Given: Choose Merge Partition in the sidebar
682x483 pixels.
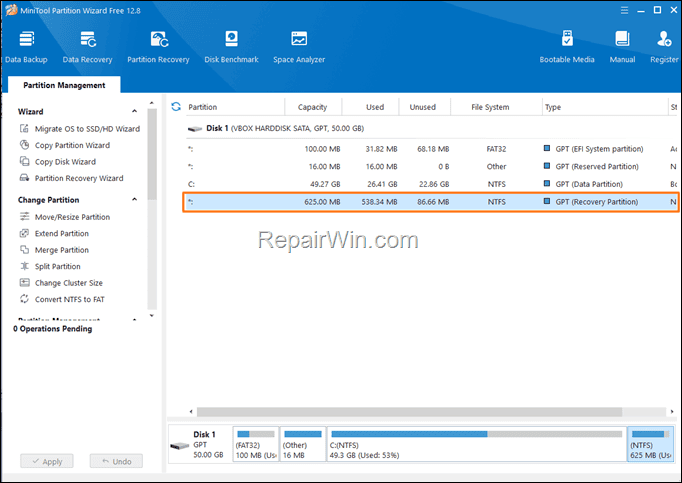Looking at the screenshot, I should click(x=62, y=250).
